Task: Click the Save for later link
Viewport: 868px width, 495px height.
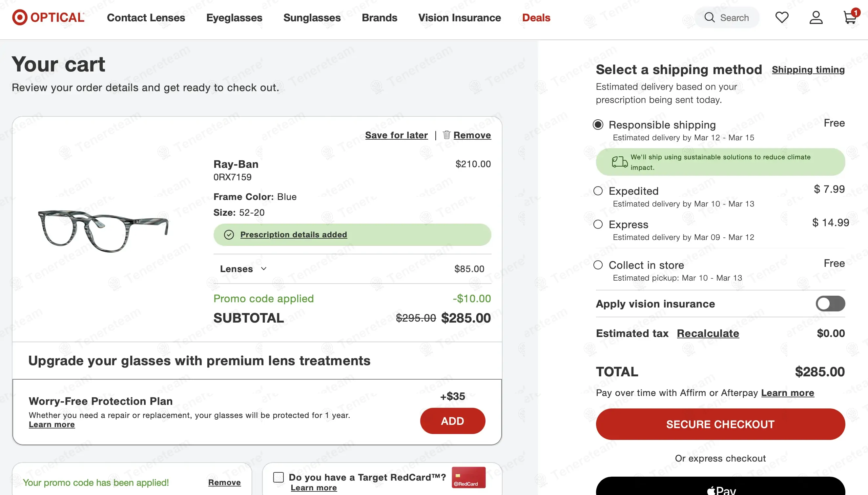Action: pos(396,135)
